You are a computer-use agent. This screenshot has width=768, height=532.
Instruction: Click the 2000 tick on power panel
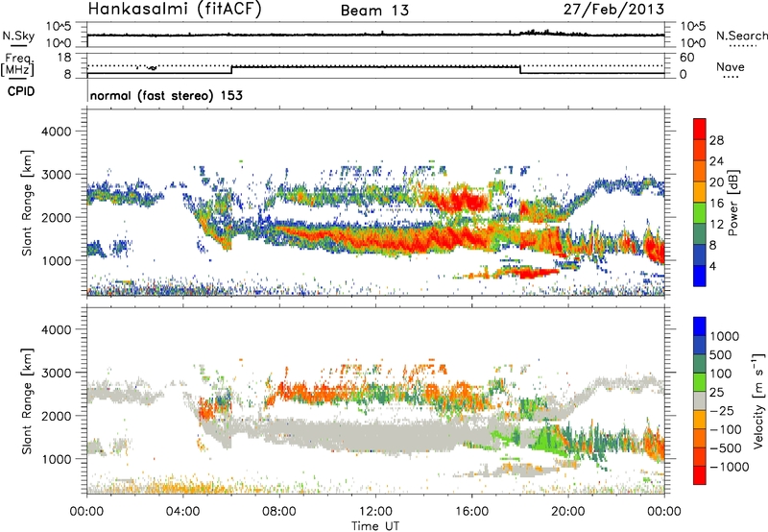pyautogui.click(x=56, y=217)
